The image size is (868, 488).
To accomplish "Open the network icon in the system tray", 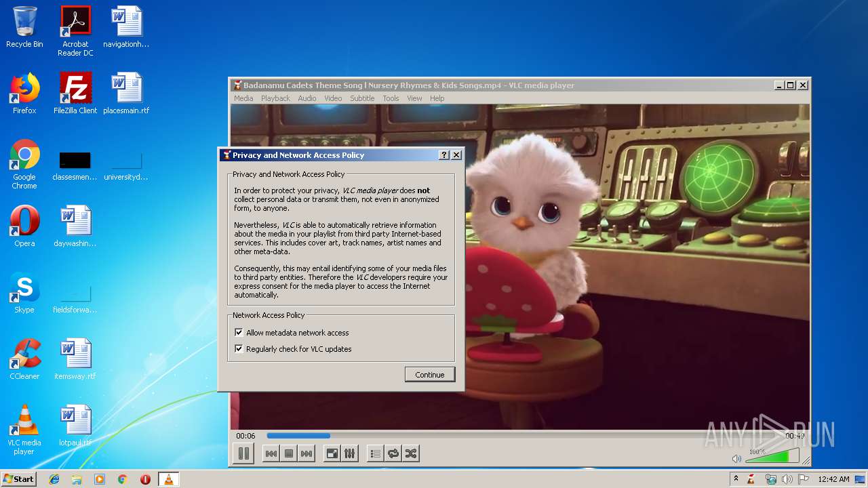I will click(x=771, y=479).
